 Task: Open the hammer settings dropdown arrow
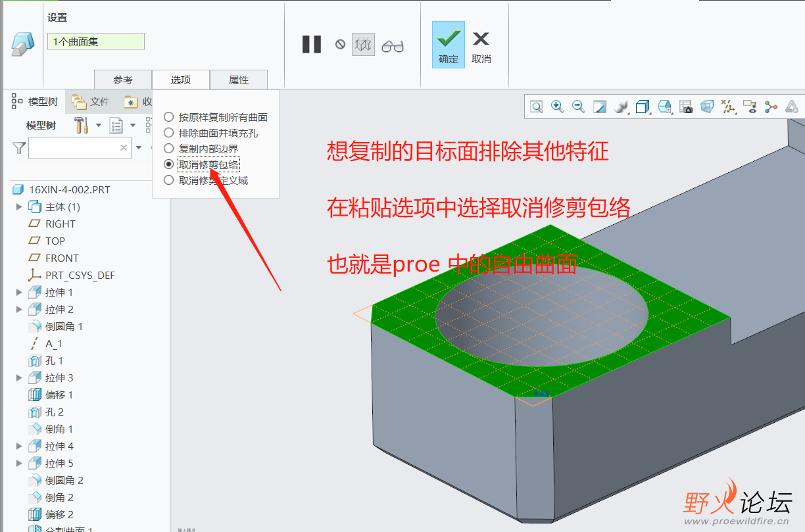(99, 125)
